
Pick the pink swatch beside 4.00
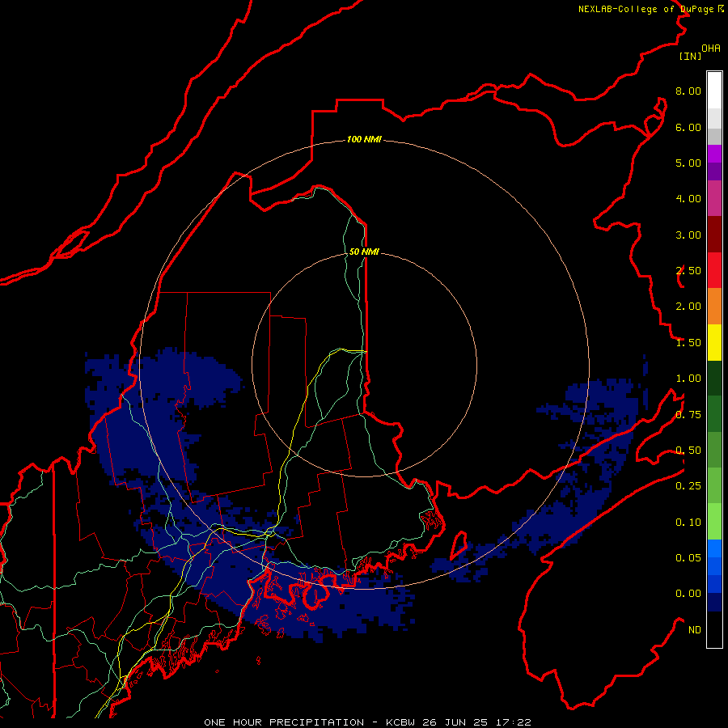[714, 198]
